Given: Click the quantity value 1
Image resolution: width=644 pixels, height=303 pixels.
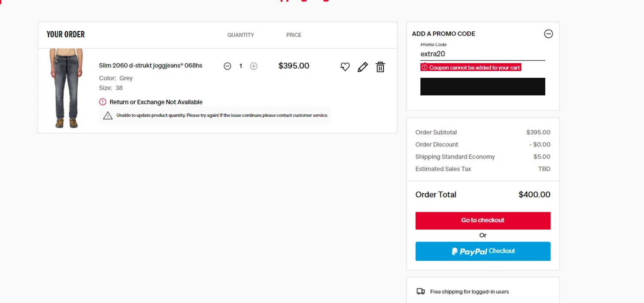Looking at the screenshot, I should pos(241,66).
